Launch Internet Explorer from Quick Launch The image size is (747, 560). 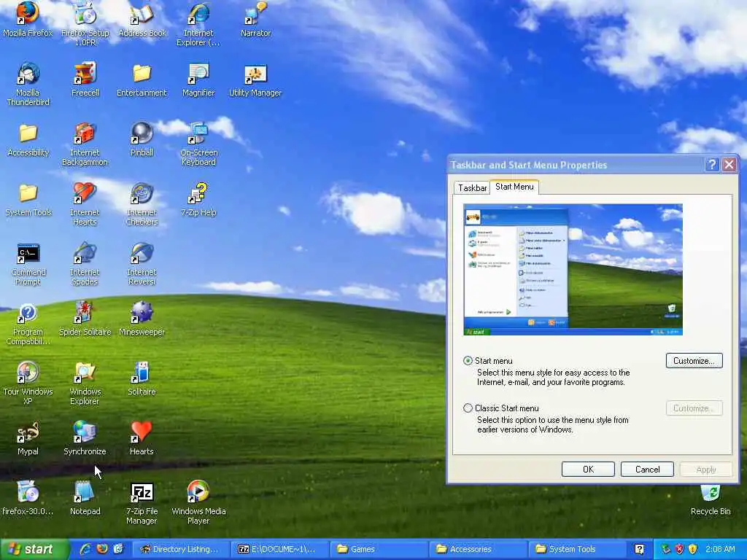click(x=86, y=549)
